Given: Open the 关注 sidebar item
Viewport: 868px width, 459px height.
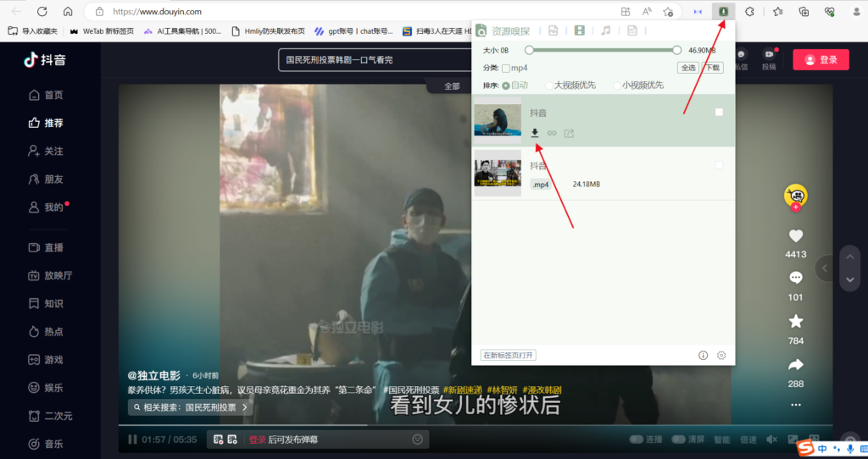Looking at the screenshot, I should point(46,151).
